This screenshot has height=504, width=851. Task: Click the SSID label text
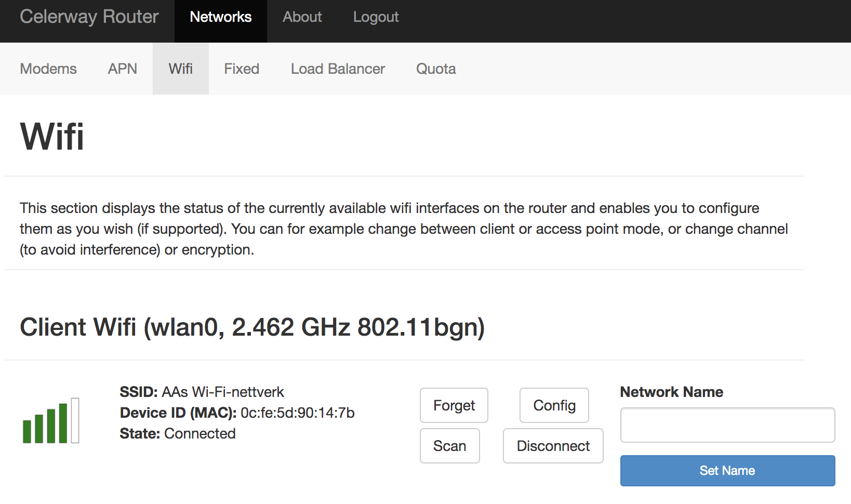[x=138, y=392]
